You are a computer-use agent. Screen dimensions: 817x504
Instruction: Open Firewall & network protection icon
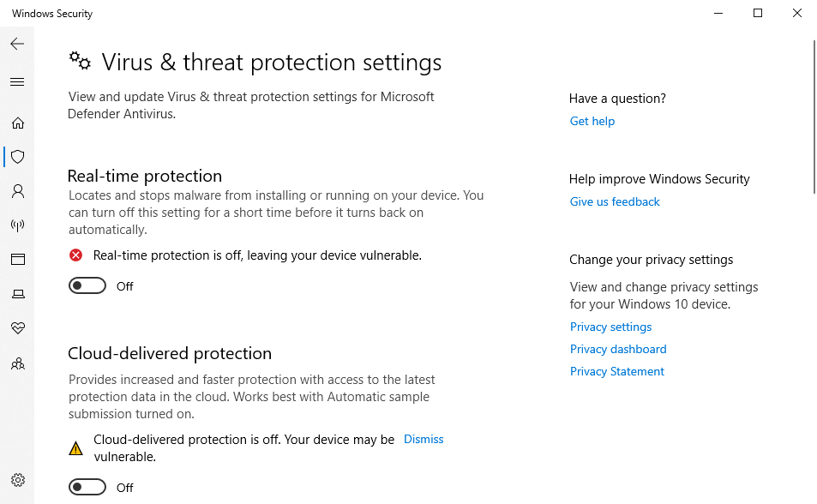[17, 225]
